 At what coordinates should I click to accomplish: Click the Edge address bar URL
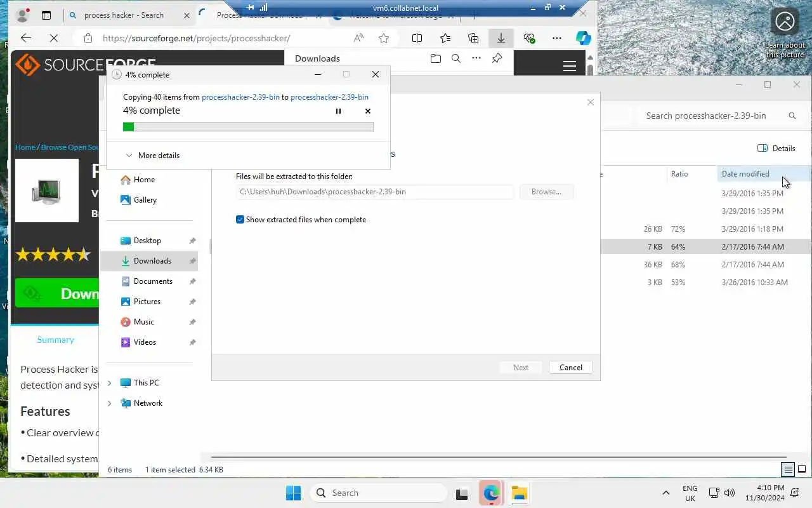197,38
